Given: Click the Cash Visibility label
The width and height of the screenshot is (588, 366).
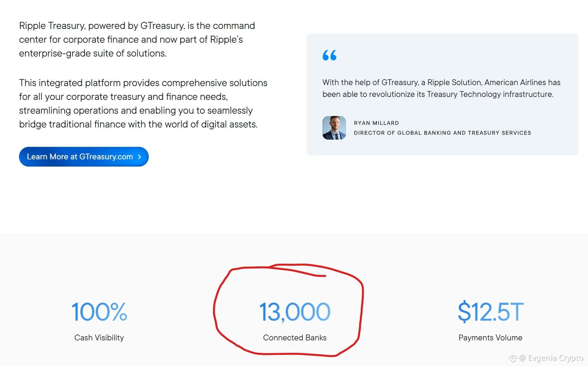Looking at the screenshot, I should [x=99, y=338].
